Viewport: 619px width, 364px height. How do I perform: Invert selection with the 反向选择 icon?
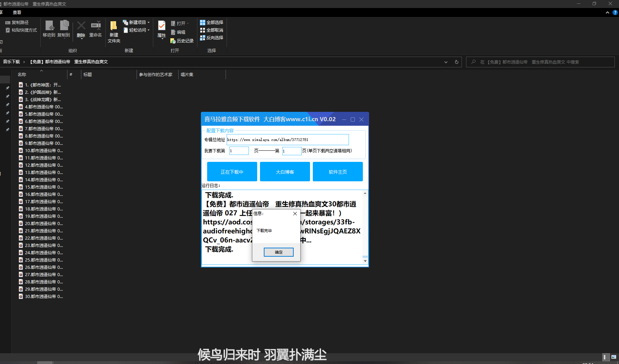212,38
